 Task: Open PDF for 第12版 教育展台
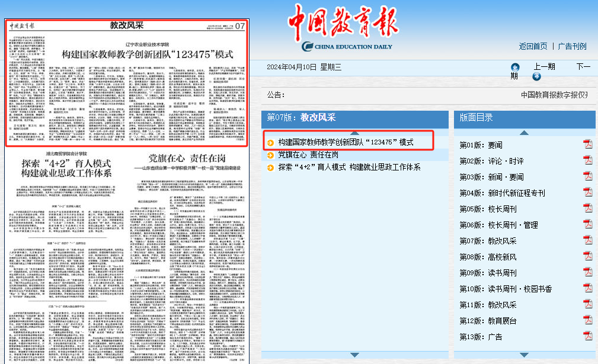click(x=587, y=321)
